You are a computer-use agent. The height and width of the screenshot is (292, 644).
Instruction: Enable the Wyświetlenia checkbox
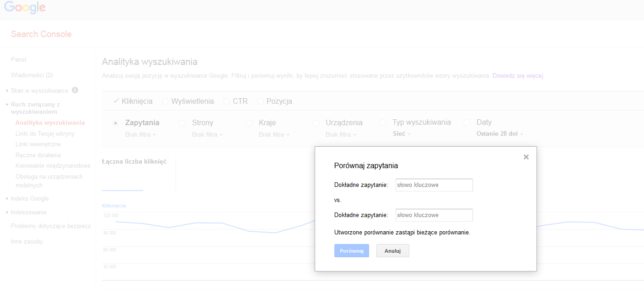coord(165,101)
